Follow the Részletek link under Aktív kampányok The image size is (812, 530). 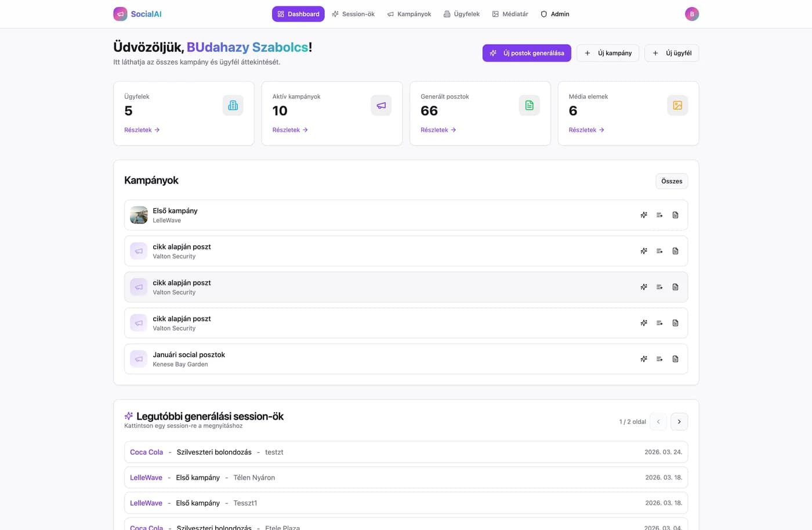(x=290, y=130)
